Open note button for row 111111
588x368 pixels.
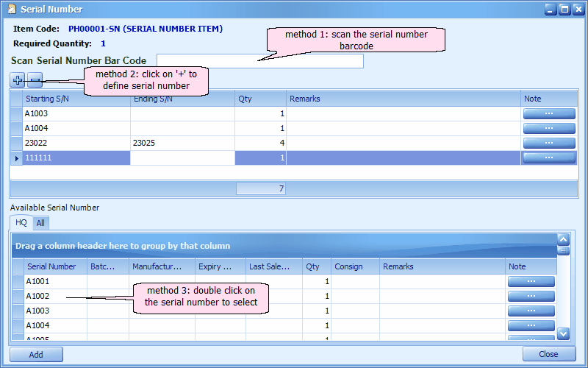[x=548, y=158]
